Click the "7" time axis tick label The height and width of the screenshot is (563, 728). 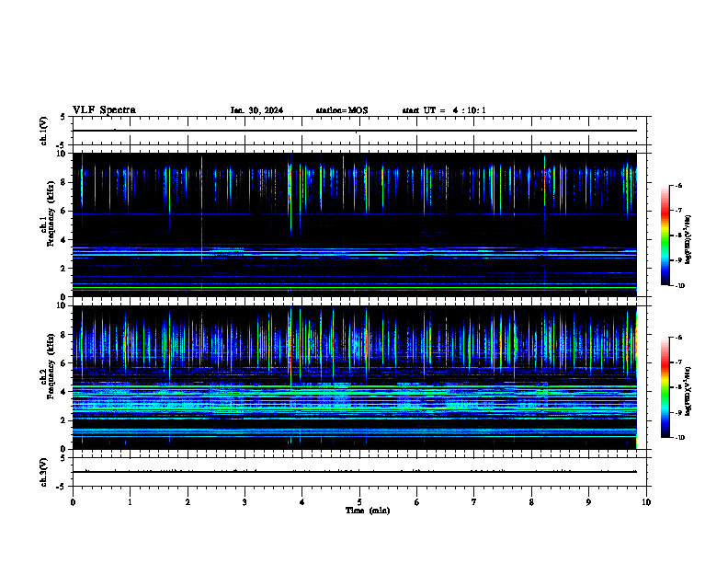pos(474,502)
